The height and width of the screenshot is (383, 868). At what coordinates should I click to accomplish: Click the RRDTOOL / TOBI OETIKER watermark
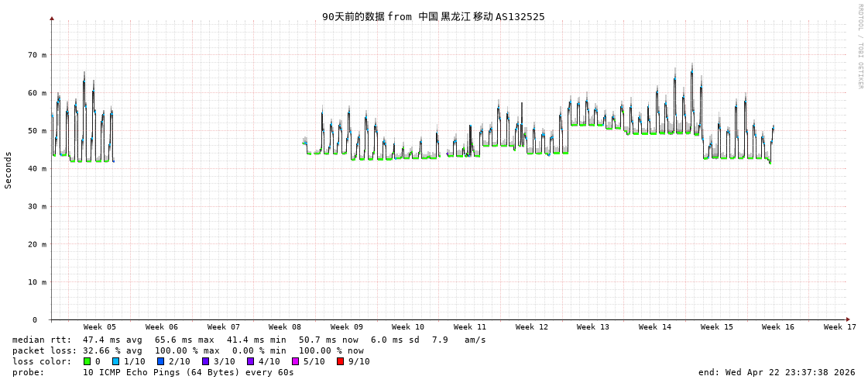click(x=859, y=47)
